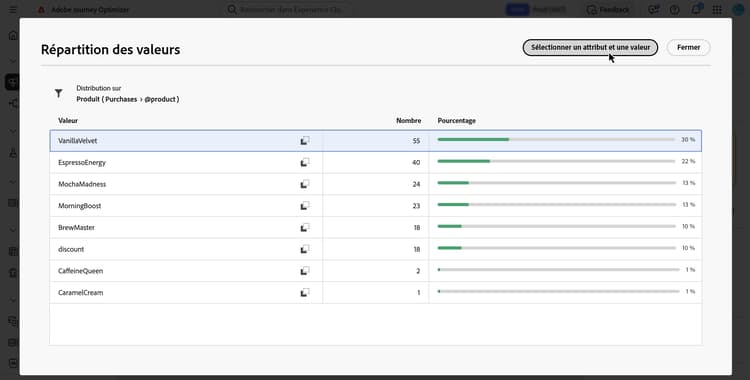Open the hamburger navigation menu
The width and height of the screenshot is (750, 380).
13,10
